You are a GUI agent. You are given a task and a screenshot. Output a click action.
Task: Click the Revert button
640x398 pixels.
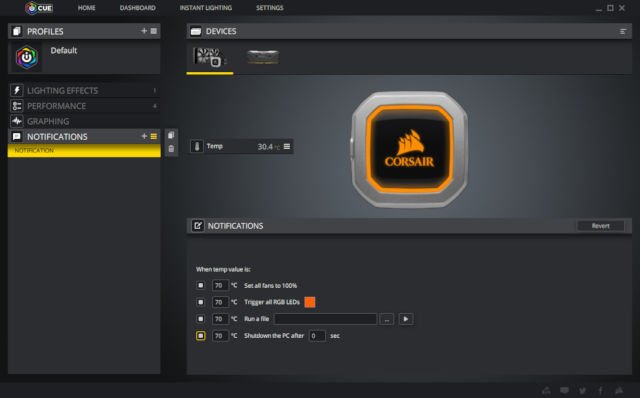(600, 226)
